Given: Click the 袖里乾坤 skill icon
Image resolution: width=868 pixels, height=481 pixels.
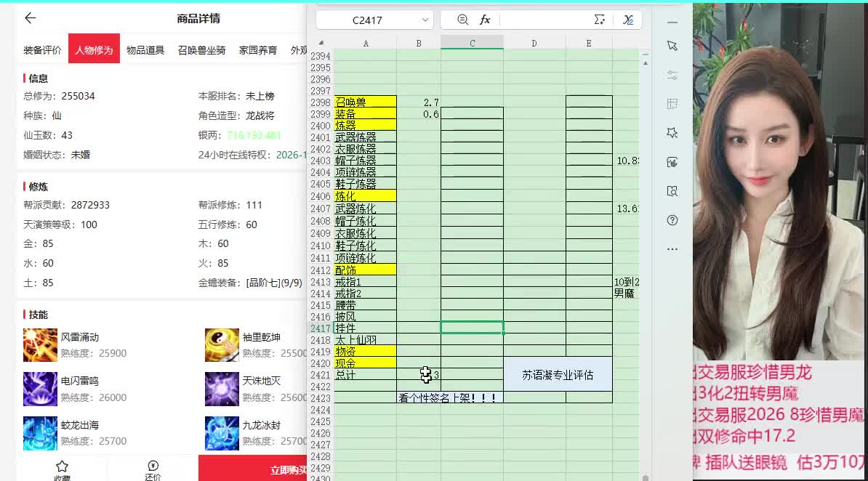Looking at the screenshot, I should 222,345.
